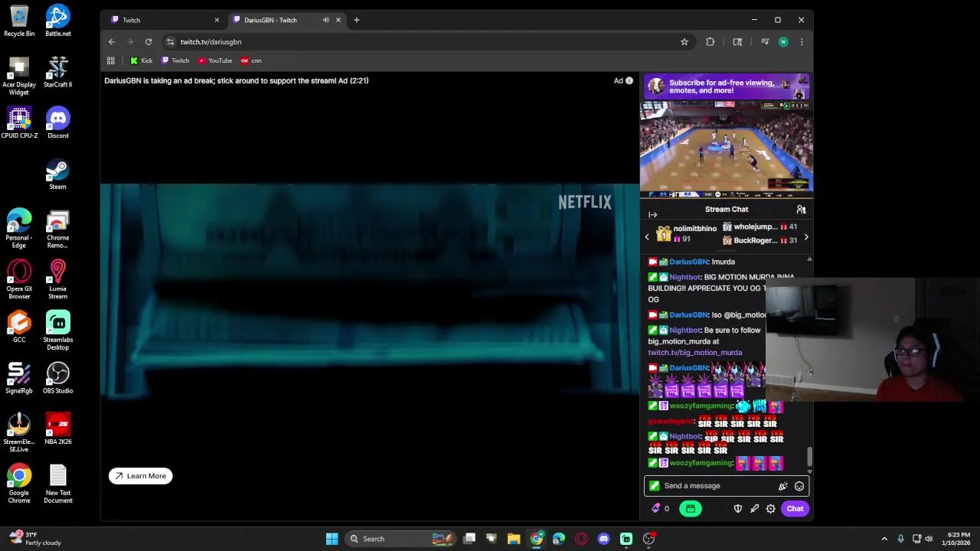
Task: Open chat community users list icon
Action: point(801,210)
